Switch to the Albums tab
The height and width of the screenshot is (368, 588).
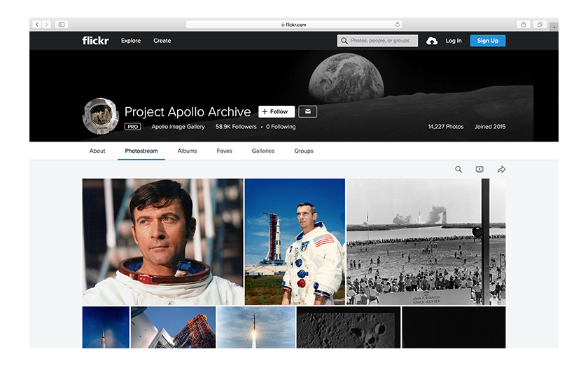[x=187, y=151]
